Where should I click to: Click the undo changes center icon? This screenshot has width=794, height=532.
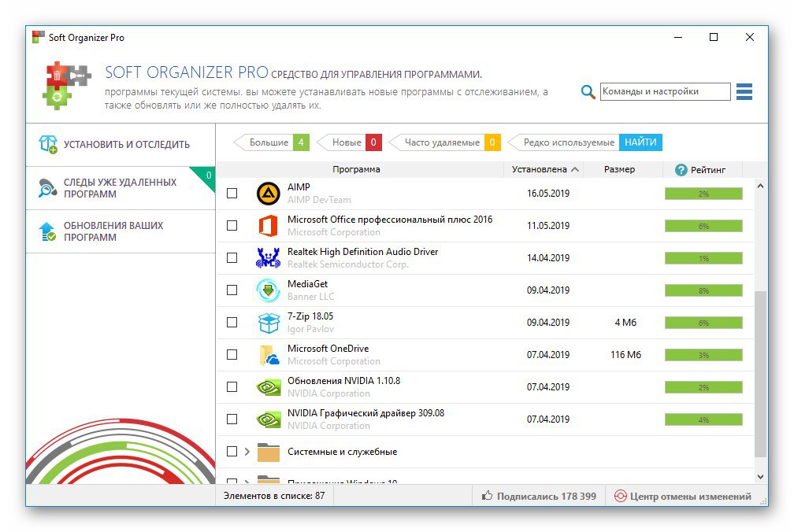[621, 496]
